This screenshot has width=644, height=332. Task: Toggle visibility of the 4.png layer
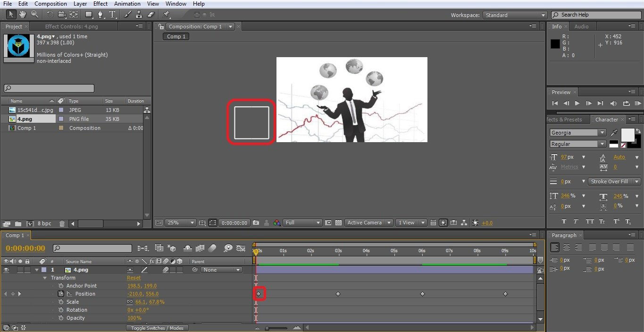[x=6, y=270]
